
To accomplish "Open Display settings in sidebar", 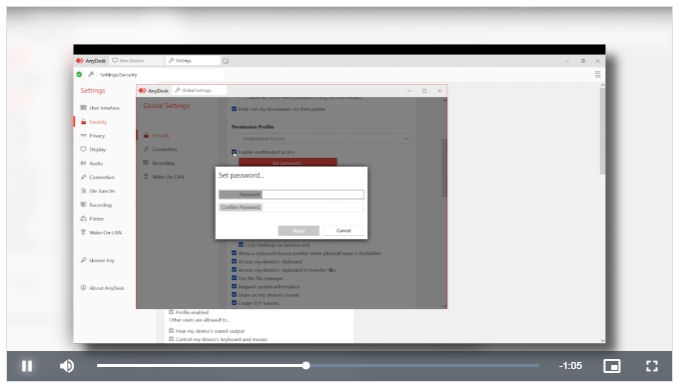I will [94, 150].
